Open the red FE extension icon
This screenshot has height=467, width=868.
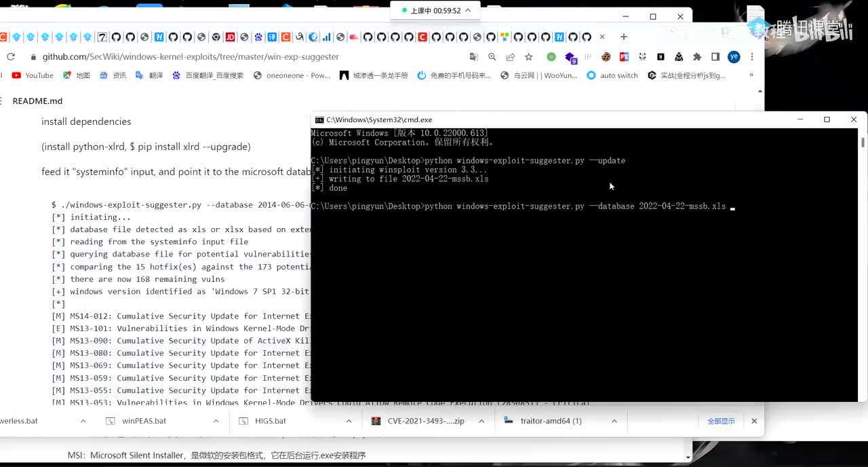[x=624, y=57]
